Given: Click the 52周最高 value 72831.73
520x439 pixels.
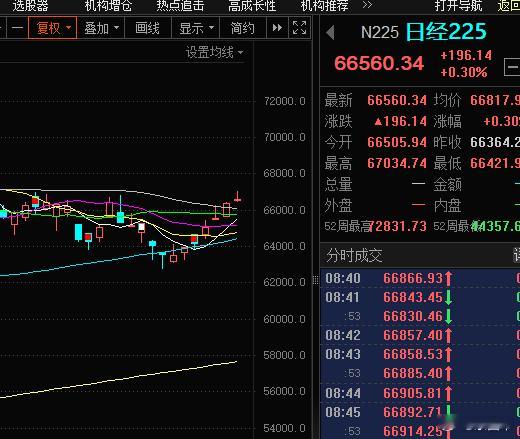Looking at the screenshot, I should pos(399,227).
